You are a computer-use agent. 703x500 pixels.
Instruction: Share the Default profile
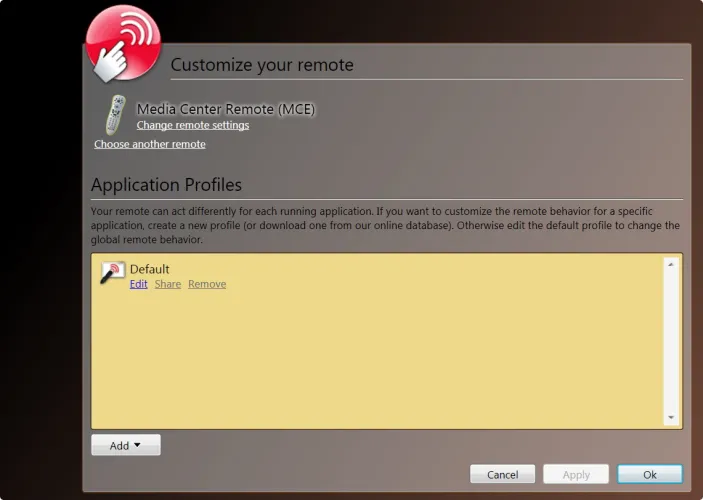[x=168, y=284]
